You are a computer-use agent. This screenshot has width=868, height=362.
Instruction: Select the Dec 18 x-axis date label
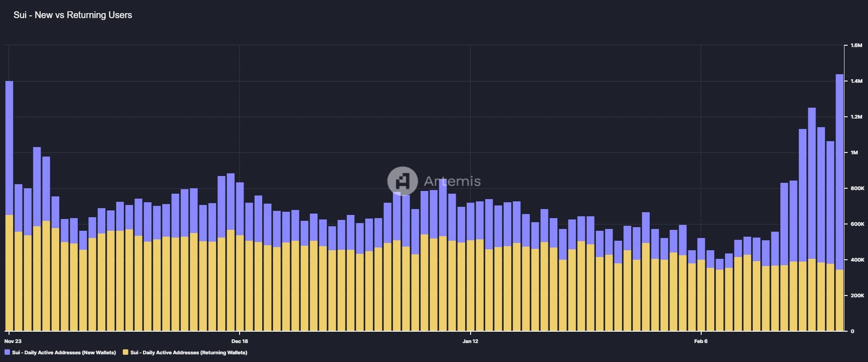point(239,341)
